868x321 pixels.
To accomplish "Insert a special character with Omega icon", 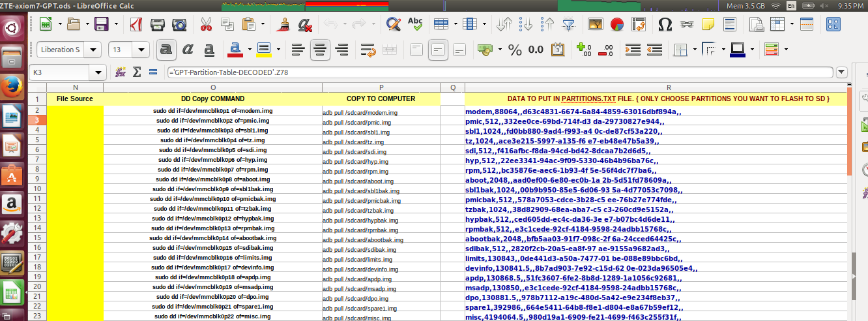I will (x=665, y=25).
